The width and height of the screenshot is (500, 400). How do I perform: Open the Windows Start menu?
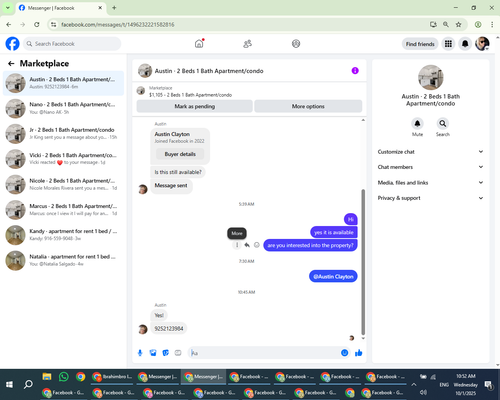9,384
